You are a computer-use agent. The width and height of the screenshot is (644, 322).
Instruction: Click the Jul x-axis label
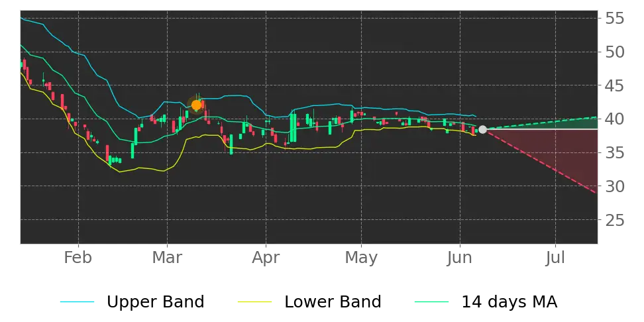click(555, 258)
